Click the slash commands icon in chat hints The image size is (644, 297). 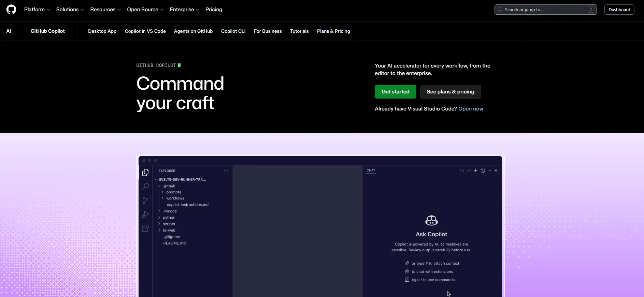coord(407,280)
